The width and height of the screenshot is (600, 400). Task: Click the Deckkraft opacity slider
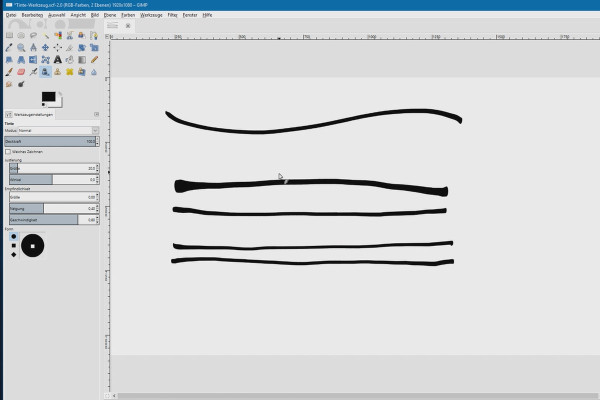[x=50, y=142]
